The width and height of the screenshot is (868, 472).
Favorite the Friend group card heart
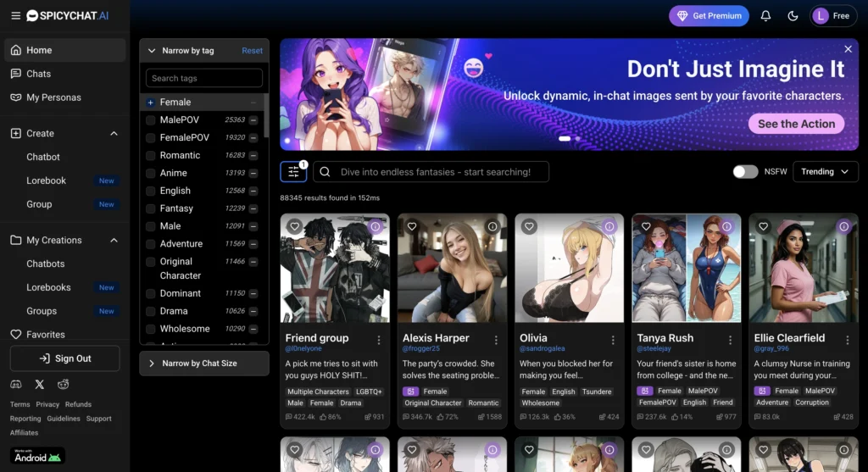coord(294,226)
